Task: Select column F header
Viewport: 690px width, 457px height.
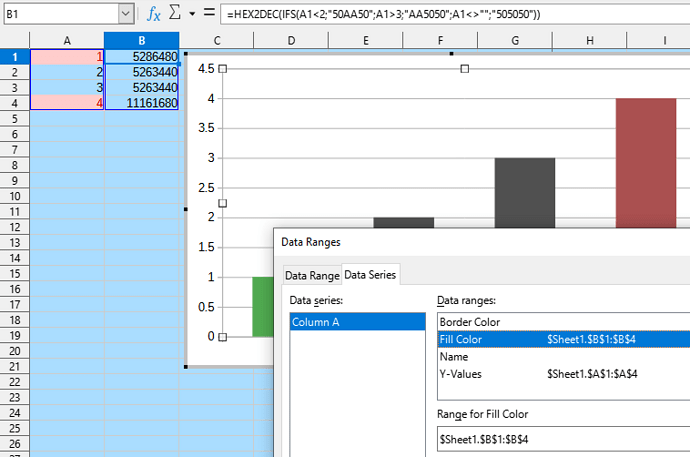Action: pyautogui.click(x=440, y=40)
